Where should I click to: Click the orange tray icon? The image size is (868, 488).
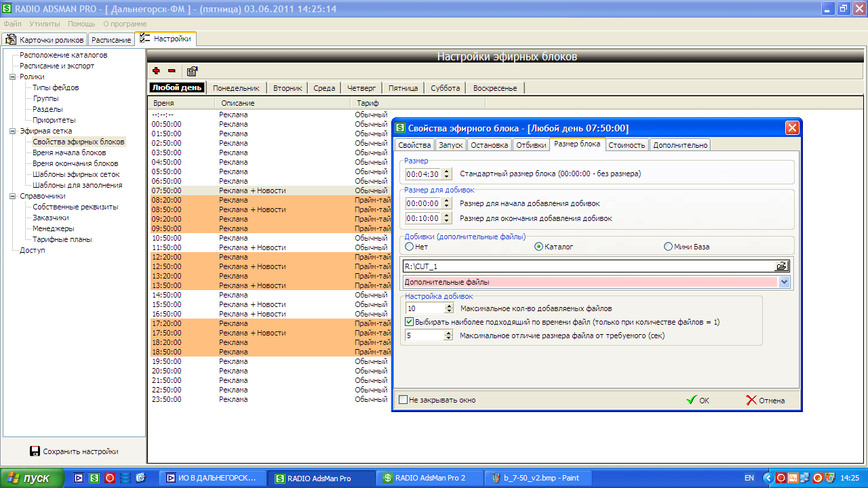tap(793, 478)
